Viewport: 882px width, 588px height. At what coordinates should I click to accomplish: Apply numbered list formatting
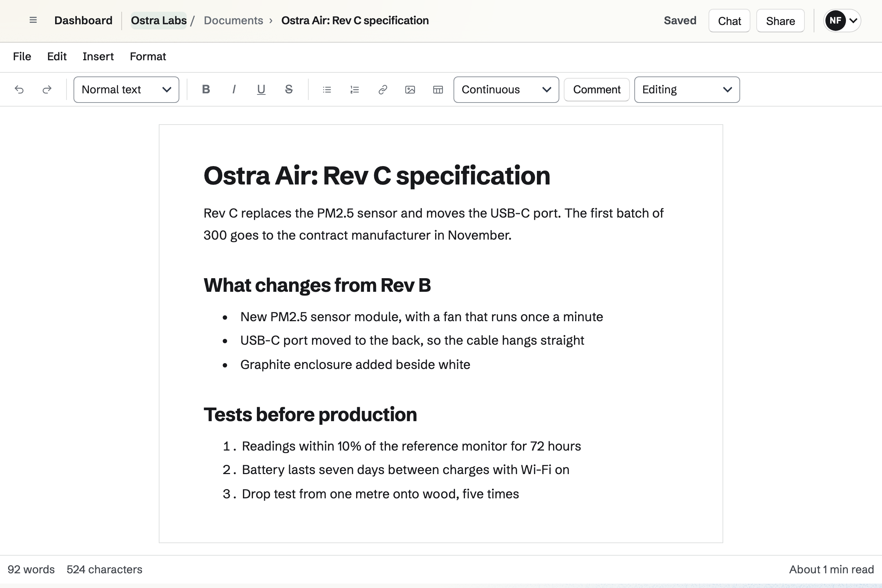tap(355, 90)
